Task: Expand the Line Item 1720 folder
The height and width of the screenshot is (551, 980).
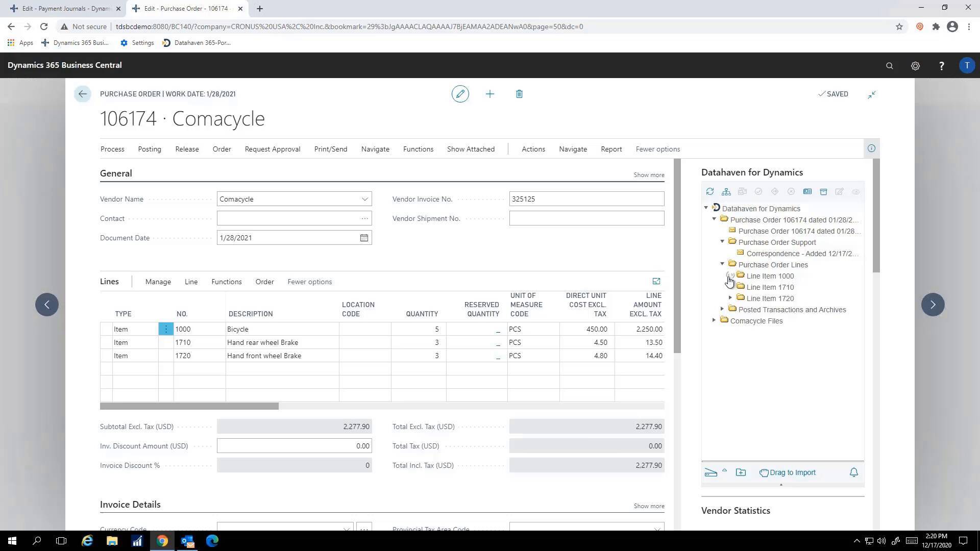Action: point(730,298)
